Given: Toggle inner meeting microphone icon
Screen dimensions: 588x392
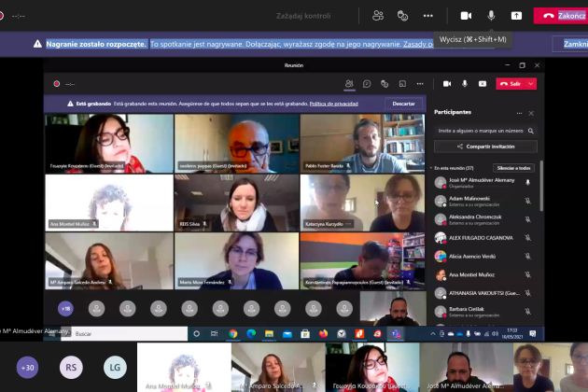Looking at the screenshot, I should 464,83.
